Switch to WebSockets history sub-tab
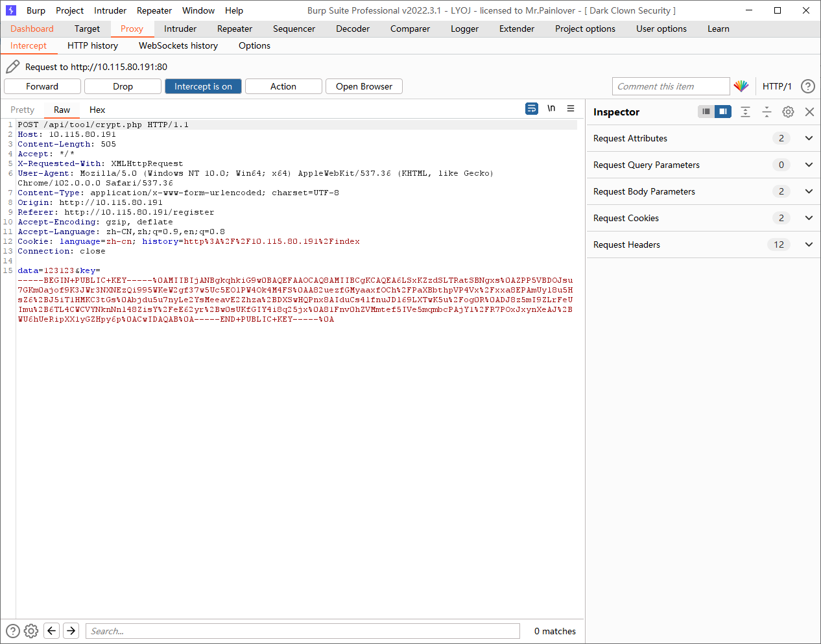This screenshot has width=821, height=644. pos(178,45)
